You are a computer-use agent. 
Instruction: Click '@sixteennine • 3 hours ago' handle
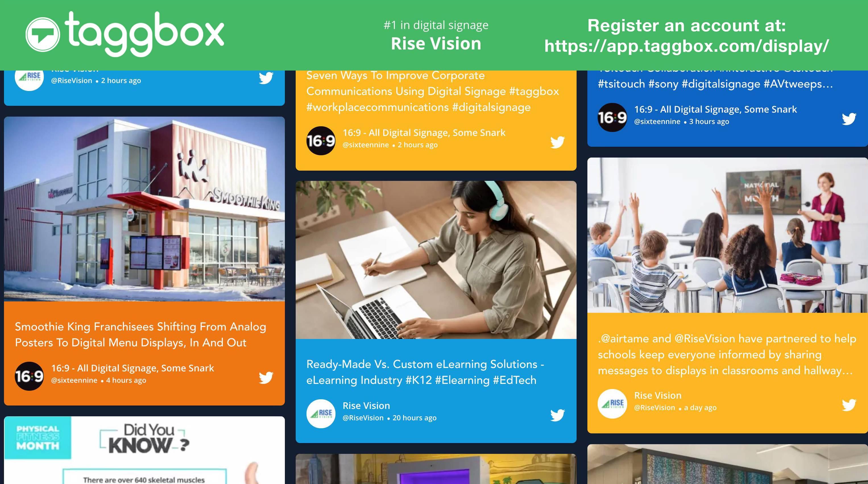tap(682, 122)
